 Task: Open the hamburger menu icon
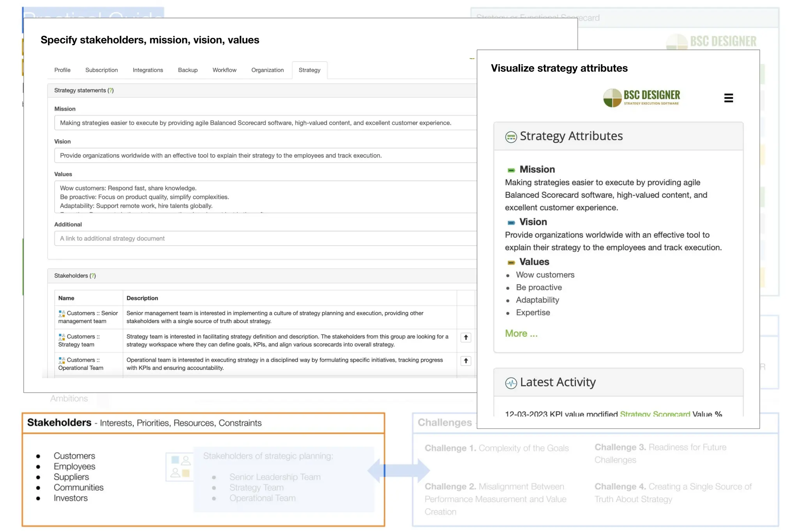728,98
